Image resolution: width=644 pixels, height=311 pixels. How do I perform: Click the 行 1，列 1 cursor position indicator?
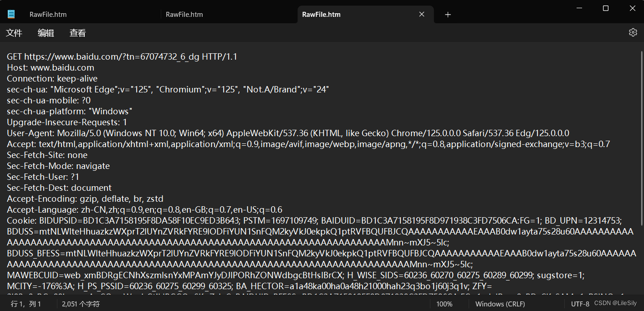point(26,304)
